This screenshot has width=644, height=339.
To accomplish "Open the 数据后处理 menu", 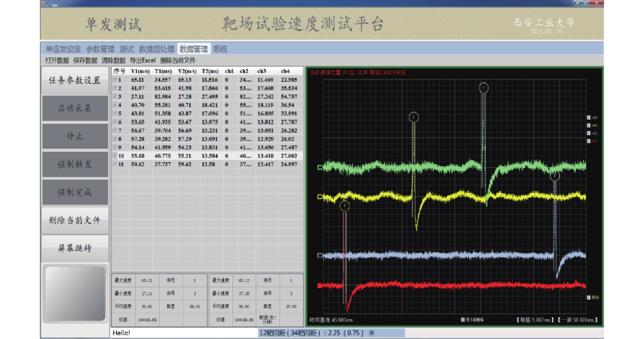I will (x=156, y=49).
